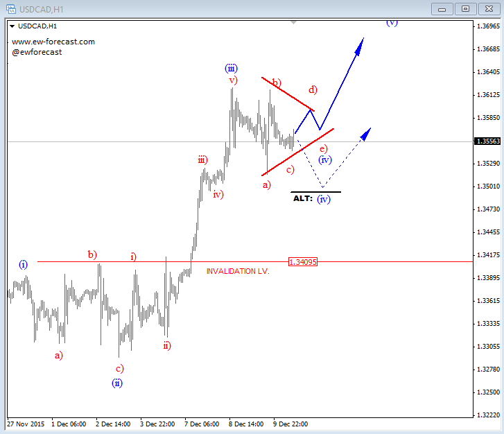Click the @ewforecast text label
This screenshot has width=504, height=434.
[x=37, y=52]
